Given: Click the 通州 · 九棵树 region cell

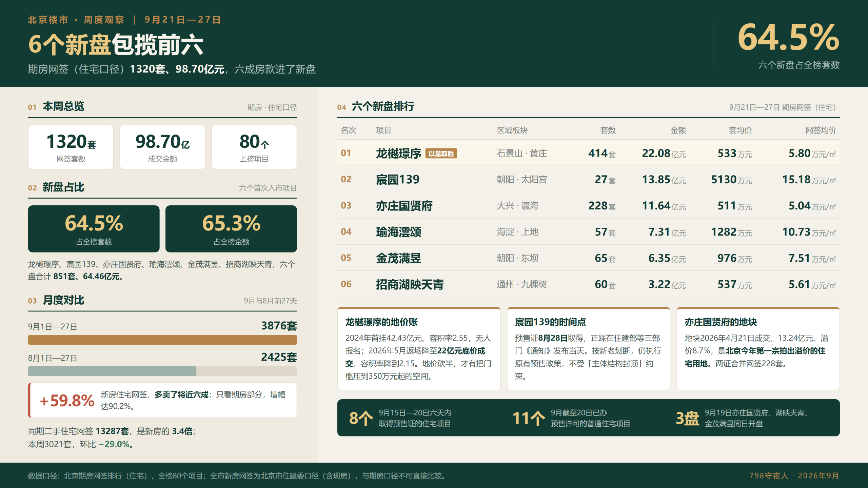Looking at the screenshot, I should click(522, 284).
